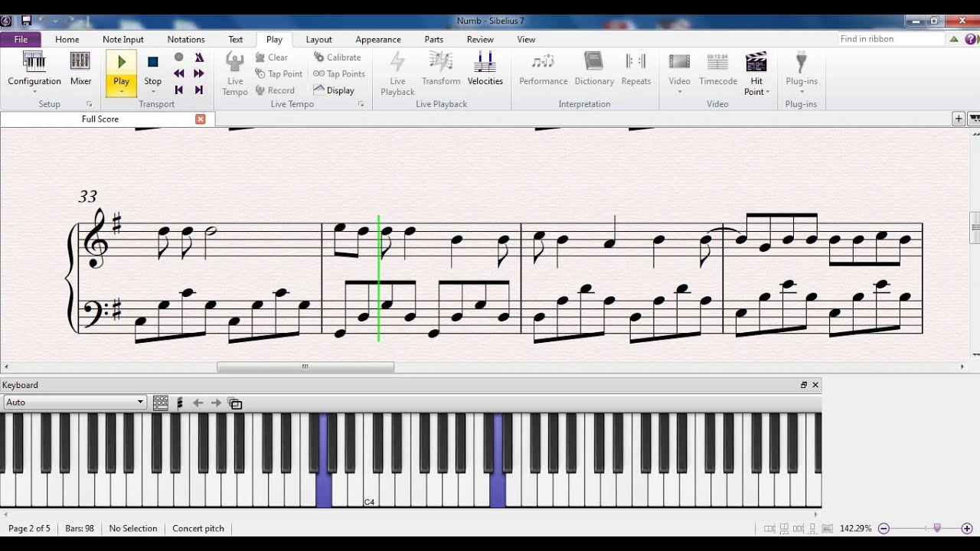Change keyboard size with grid icon
The width and height of the screenshot is (980, 551).
(x=161, y=403)
